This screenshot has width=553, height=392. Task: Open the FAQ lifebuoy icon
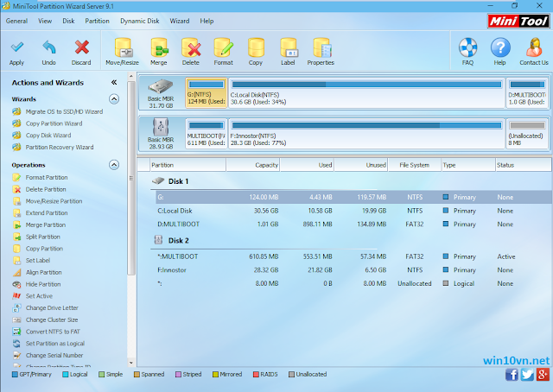click(x=467, y=47)
